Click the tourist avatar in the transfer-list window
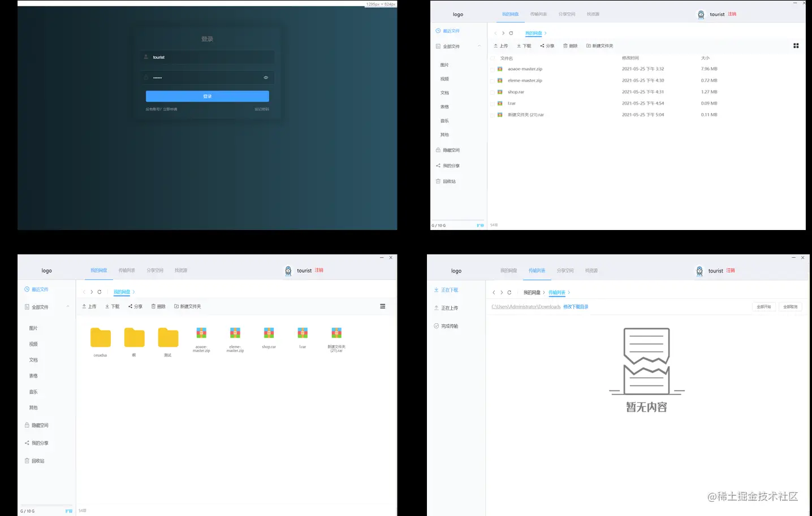Viewport: 812px width, 516px height. pyautogui.click(x=699, y=271)
